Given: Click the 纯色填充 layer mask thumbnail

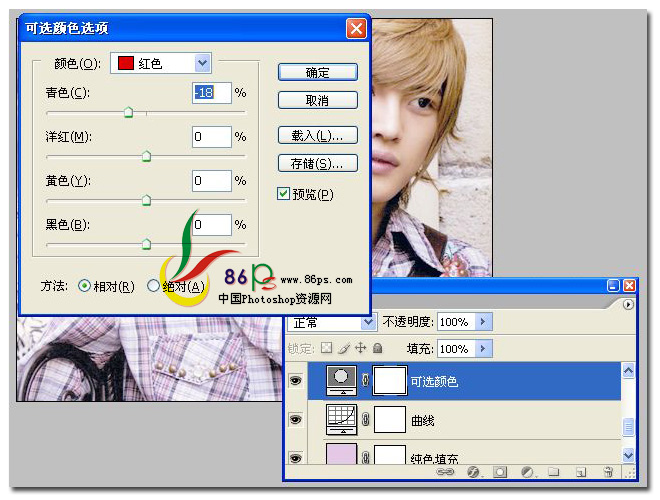Looking at the screenshot, I should pos(390,455).
